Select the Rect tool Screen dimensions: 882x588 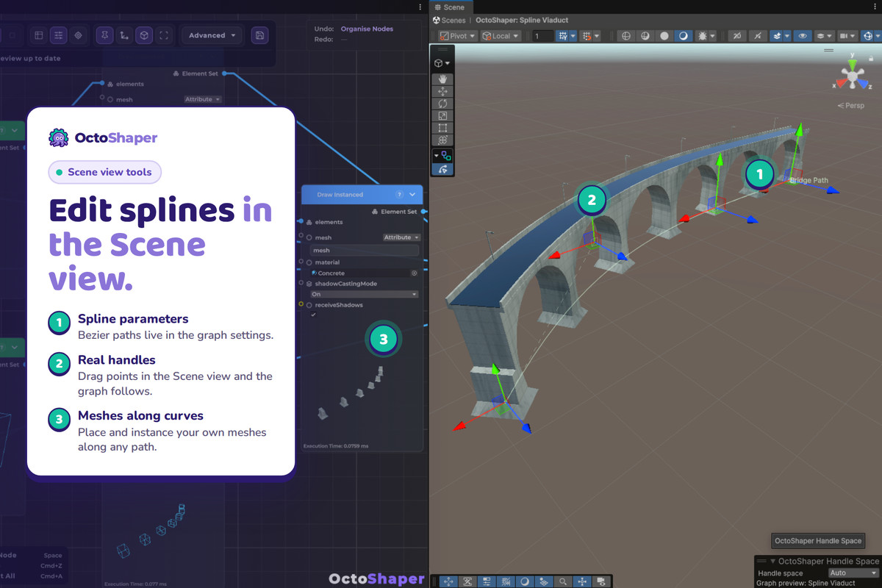pyautogui.click(x=443, y=128)
